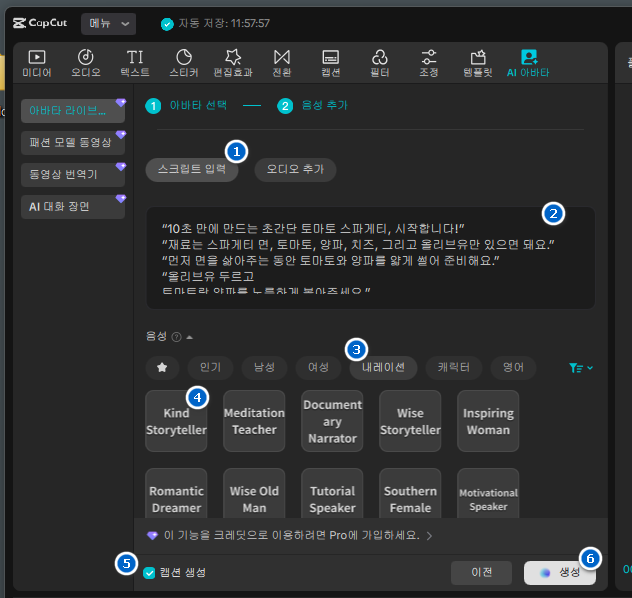
Task: Click the 생성 generate button
Action: 560,573
